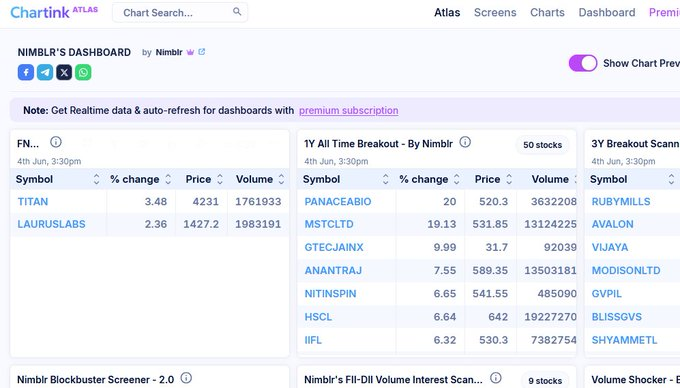Show info for 1Y All Time Breakout
Viewport: 680px width, 388px height.
pyautogui.click(x=465, y=142)
